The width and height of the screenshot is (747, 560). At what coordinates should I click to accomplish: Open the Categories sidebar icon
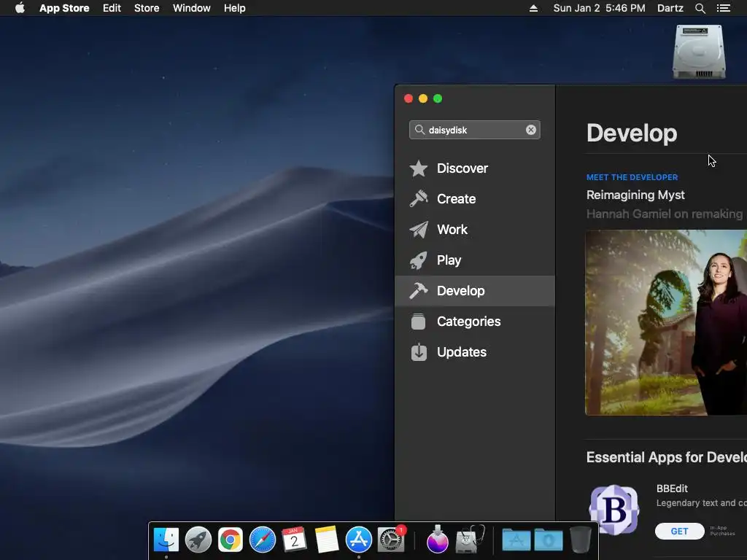418,322
